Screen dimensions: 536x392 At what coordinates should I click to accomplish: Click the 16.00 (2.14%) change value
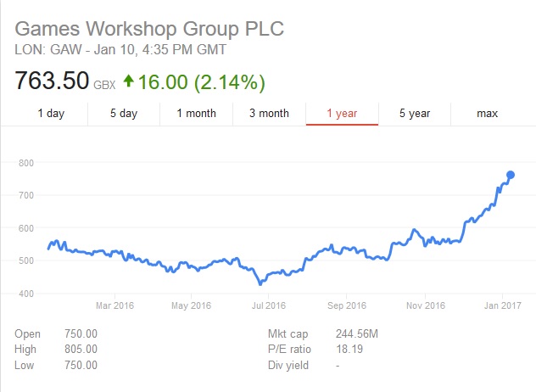coord(201,82)
